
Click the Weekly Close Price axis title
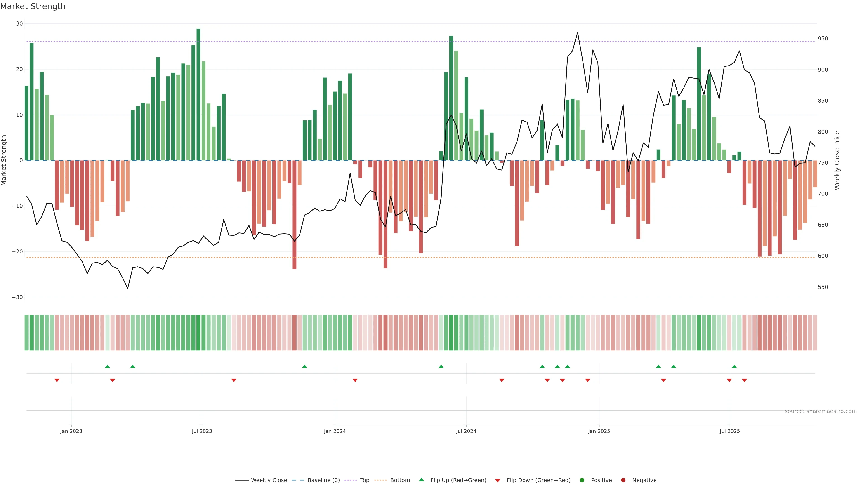[837, 160]
